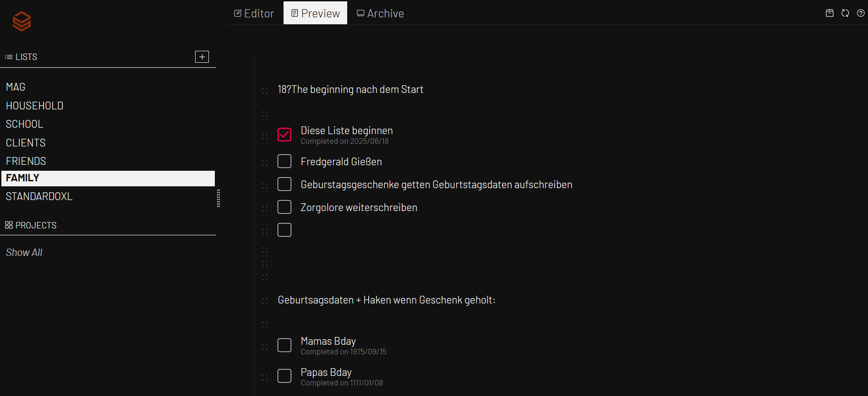Click 'Completed on 1111/01/08' date text

[x=342, y=383]
